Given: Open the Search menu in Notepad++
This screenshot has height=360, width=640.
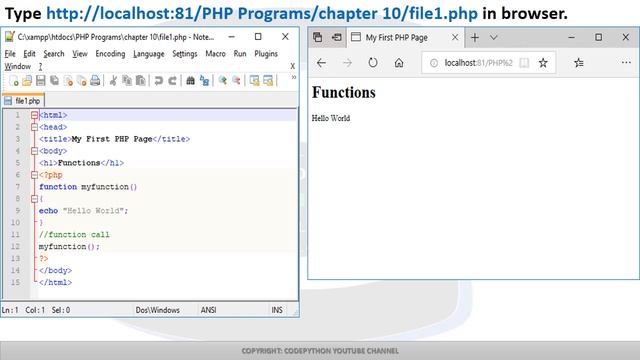Looking at the screenshot, I should pos(54,54).
